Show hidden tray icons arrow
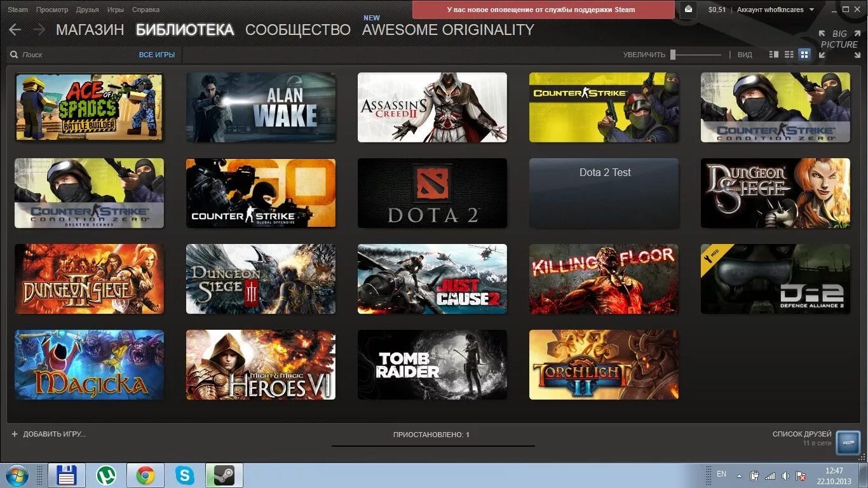The width and height of the screenshot is (868, 488). click(739, 475)
